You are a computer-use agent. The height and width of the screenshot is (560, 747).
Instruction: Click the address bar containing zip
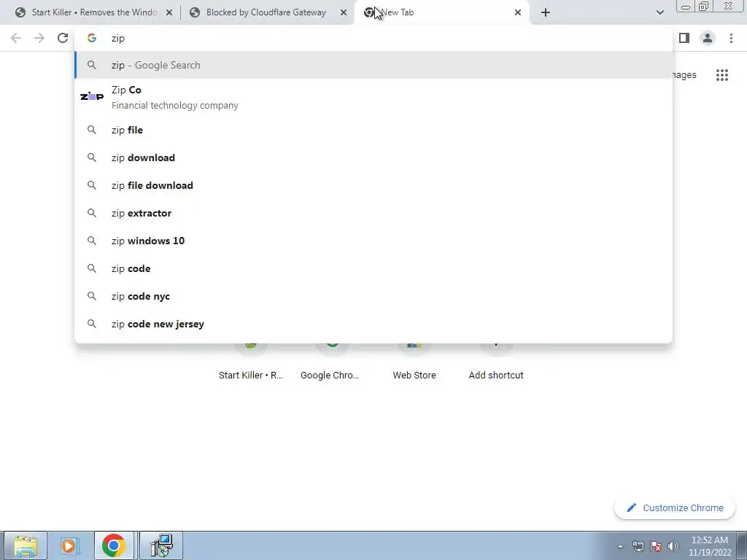[x=373, y=38]
